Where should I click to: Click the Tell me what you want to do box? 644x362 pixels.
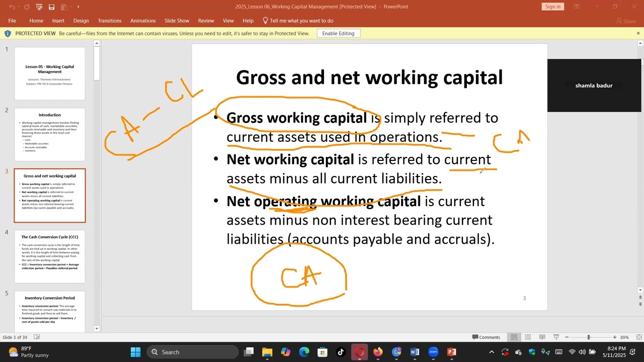coord(298,21)
